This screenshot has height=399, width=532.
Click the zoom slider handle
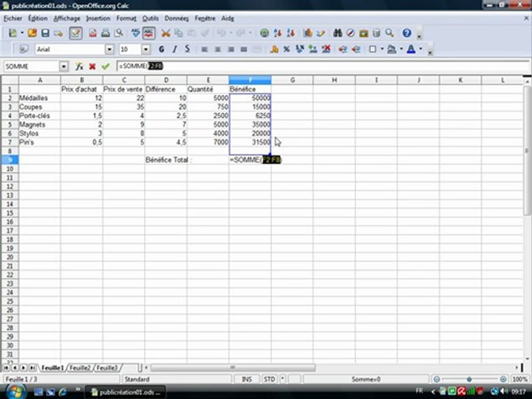coord(469,379)
